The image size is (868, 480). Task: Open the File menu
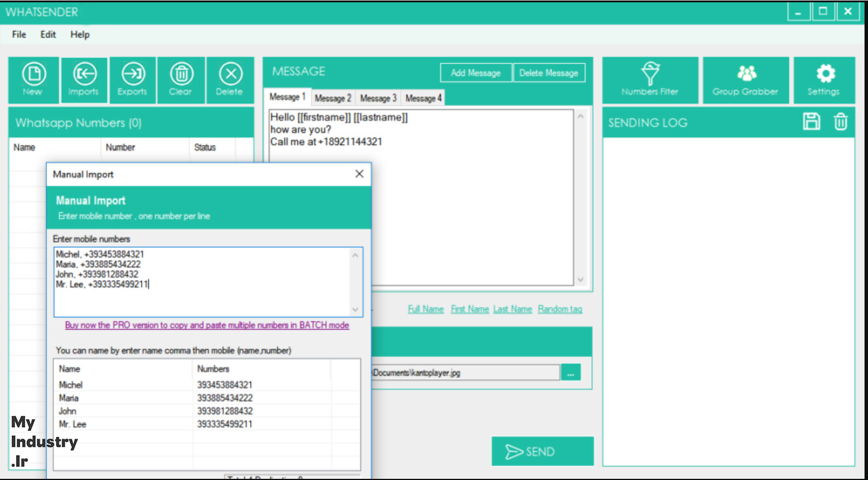pos(19,34)
